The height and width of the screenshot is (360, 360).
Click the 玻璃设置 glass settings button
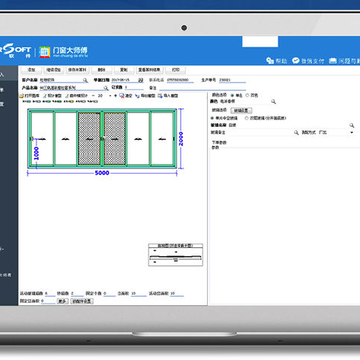click(241, 110)
